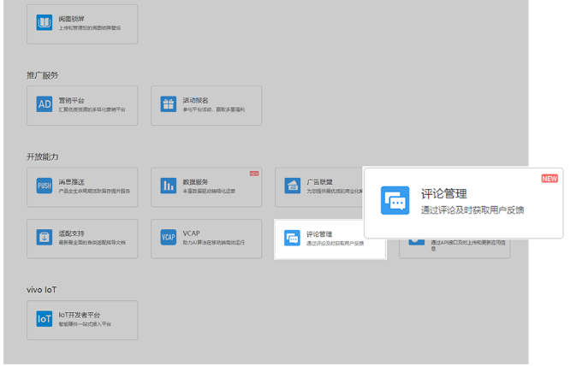This screenshot has width=588, height=366.
Task: Open the IoT开发者平台 title
Action: click(x=79, y=315)
